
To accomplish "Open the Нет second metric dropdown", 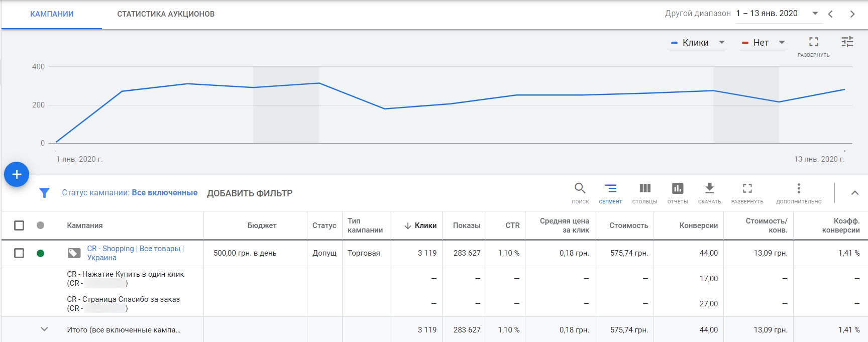I will point(763,43).
